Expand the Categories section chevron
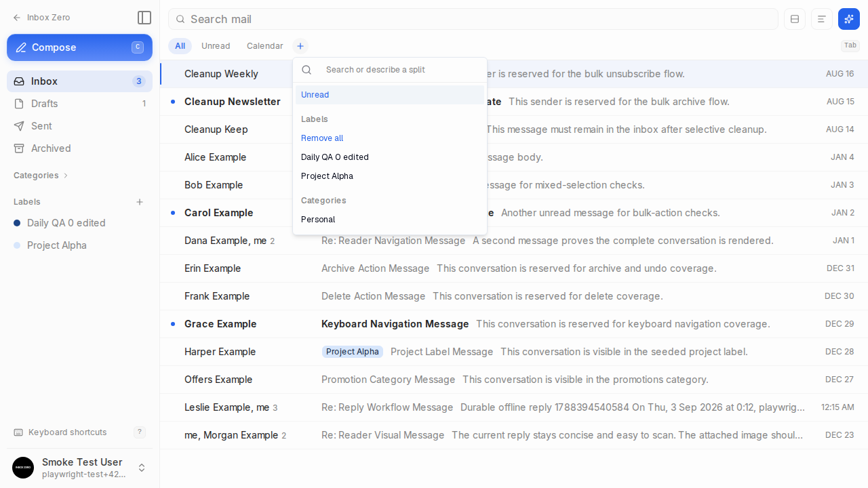 click(66, 176)
